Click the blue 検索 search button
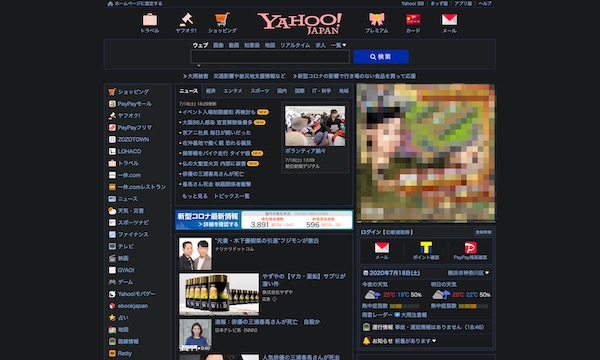Screen dimensions: 600x360 click(x=381, y=57)
